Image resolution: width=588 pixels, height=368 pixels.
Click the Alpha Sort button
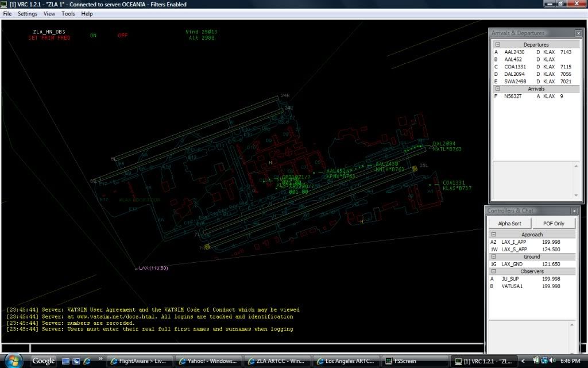coord(510,223)
